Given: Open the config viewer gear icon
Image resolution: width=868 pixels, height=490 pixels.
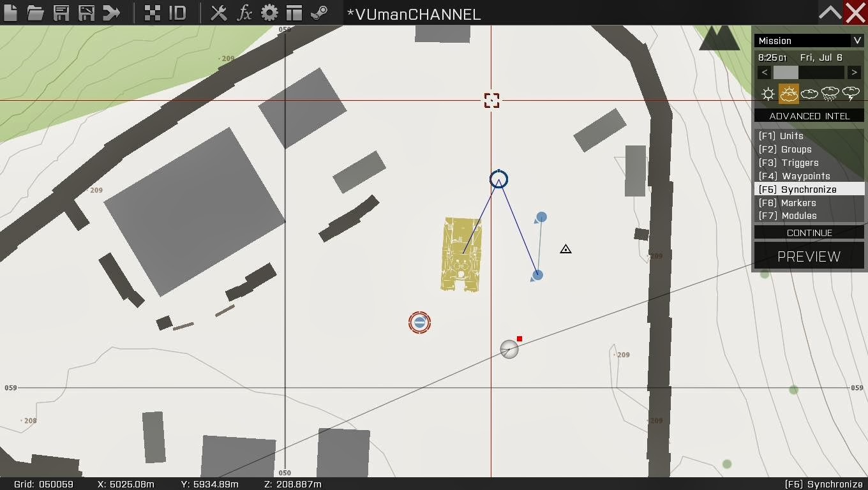Looking at the screenshot, I should (x=269, y=13).
